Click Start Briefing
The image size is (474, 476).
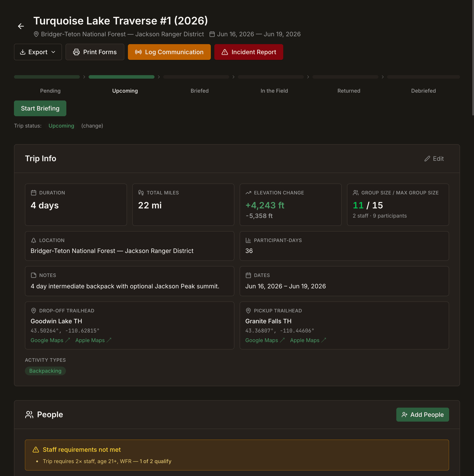[40, 108]
